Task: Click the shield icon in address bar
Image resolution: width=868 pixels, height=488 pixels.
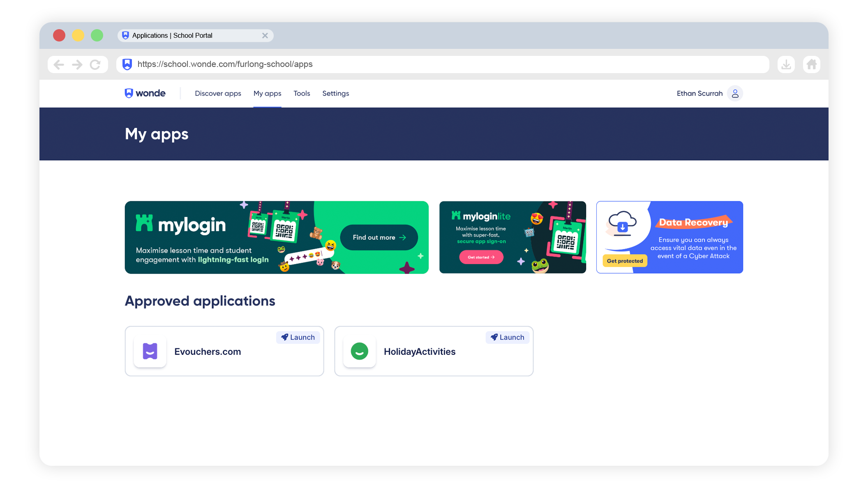Action: click(127, 64)
